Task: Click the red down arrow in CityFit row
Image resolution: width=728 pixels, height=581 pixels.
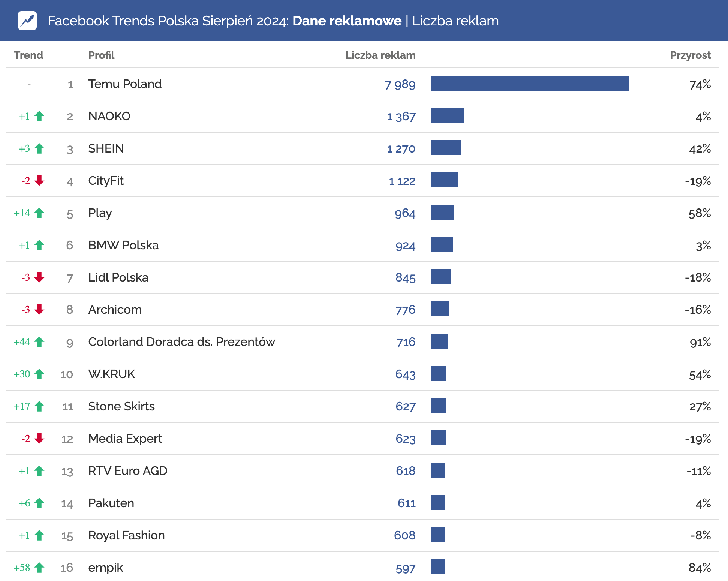Action: click(39, 181)
